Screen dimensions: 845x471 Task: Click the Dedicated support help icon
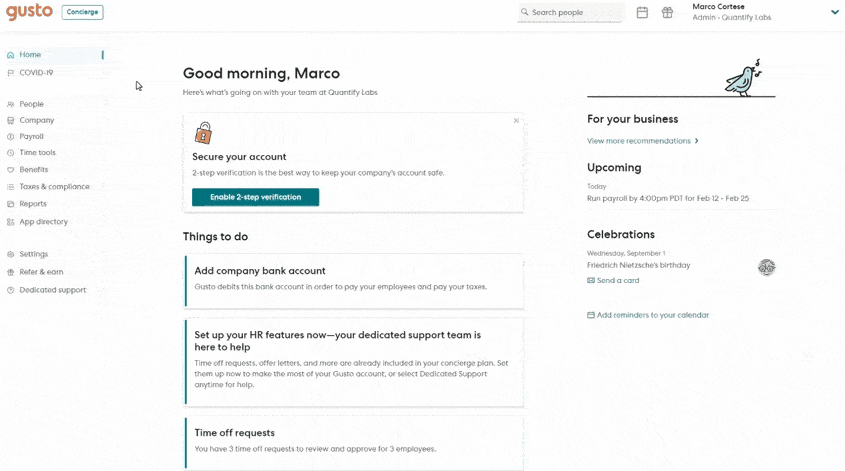[x=10, y=290]
